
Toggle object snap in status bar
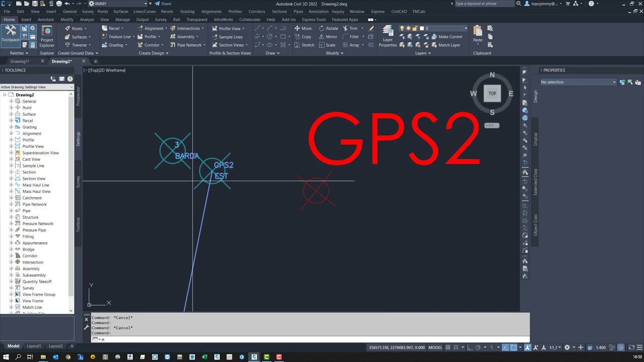514,347
